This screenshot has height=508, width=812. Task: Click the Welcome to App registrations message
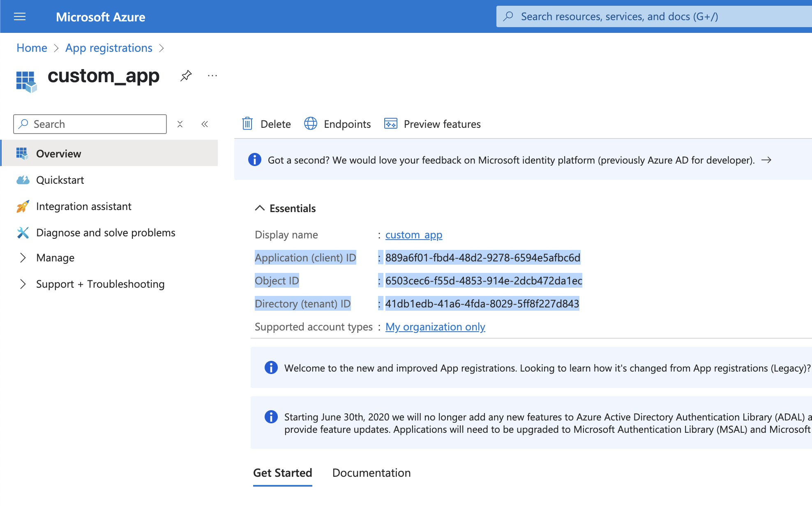tap(547, 368)
